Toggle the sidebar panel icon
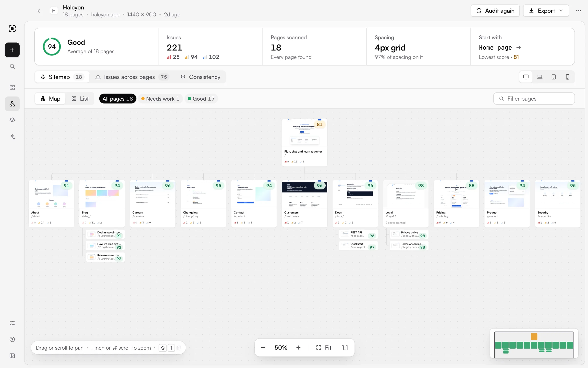Image resolution: width=588 pixels, height=368 pixels. tap(12, 356)
